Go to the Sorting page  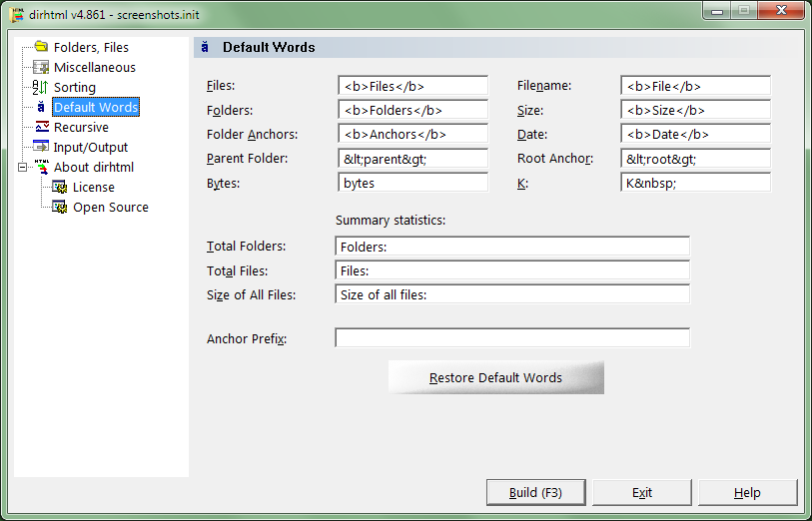coord(75,87)
